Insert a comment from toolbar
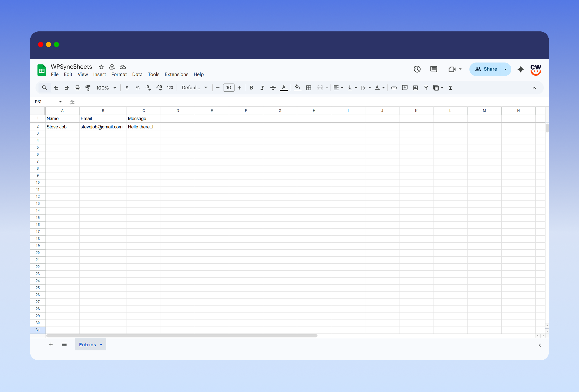Screen dimensions: 579x392 pyautogui.click(x=405, y=88)
